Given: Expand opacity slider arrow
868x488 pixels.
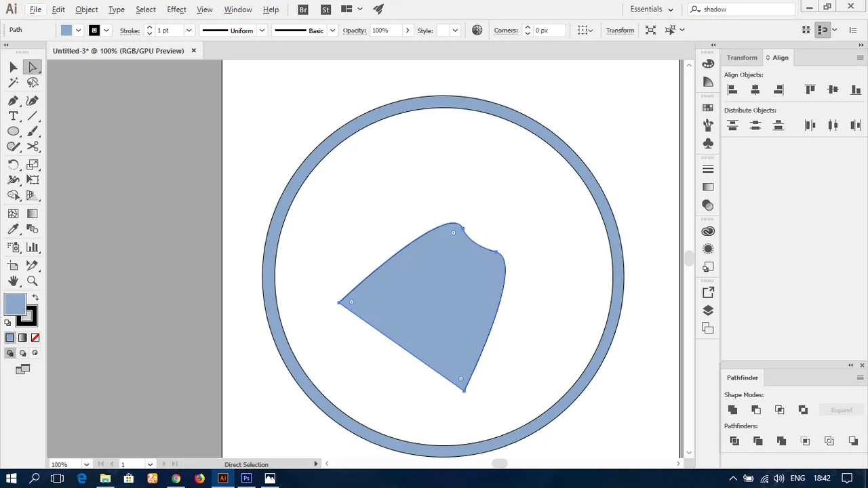Looking at the screenshot, I should point(408,30).
